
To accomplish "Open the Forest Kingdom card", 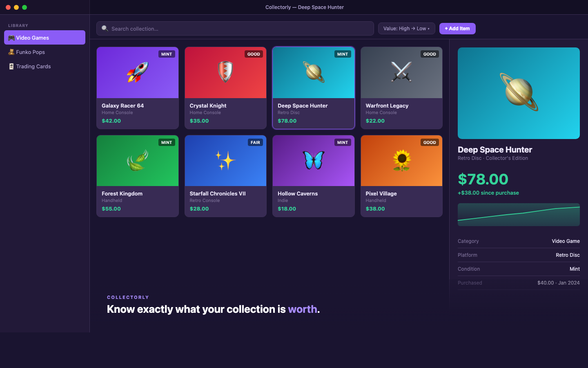I will coord(137,176).
